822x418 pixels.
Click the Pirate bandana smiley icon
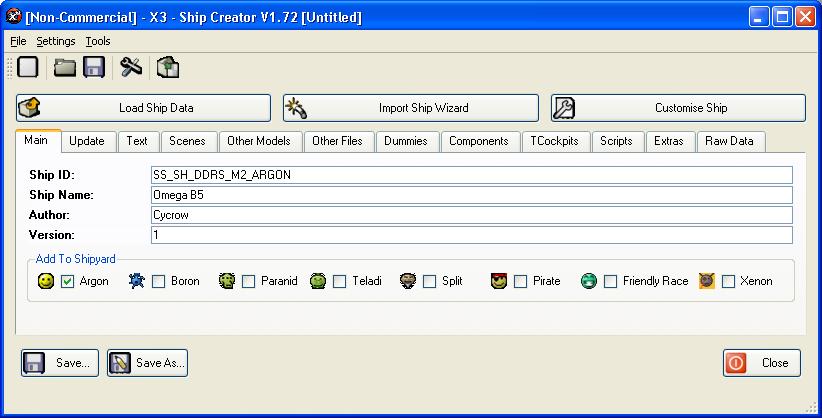tap(499, 281)
